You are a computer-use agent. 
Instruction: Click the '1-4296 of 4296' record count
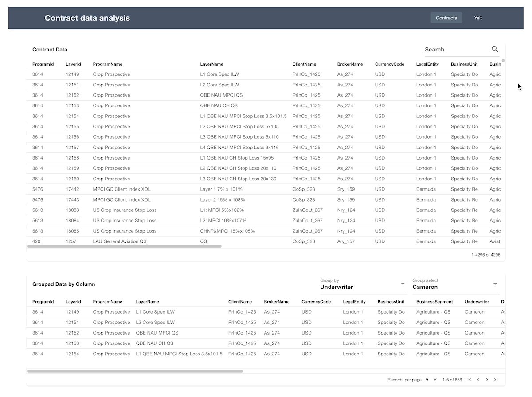486,255
